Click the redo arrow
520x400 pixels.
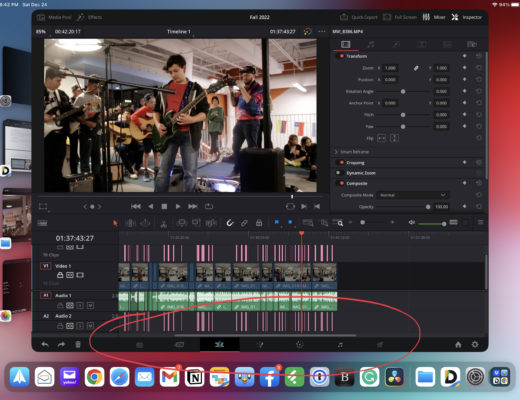coord(61,344)
